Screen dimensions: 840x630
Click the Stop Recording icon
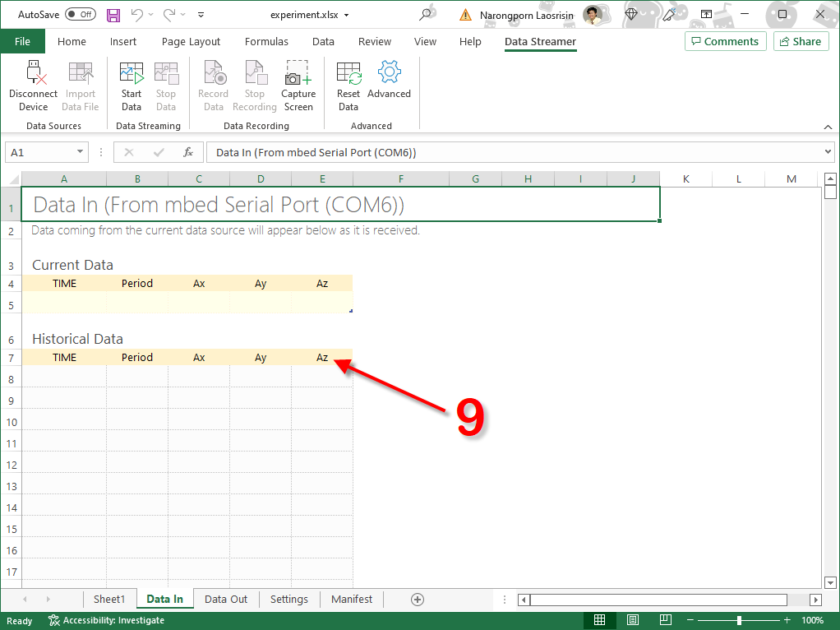tap(256, 72)
